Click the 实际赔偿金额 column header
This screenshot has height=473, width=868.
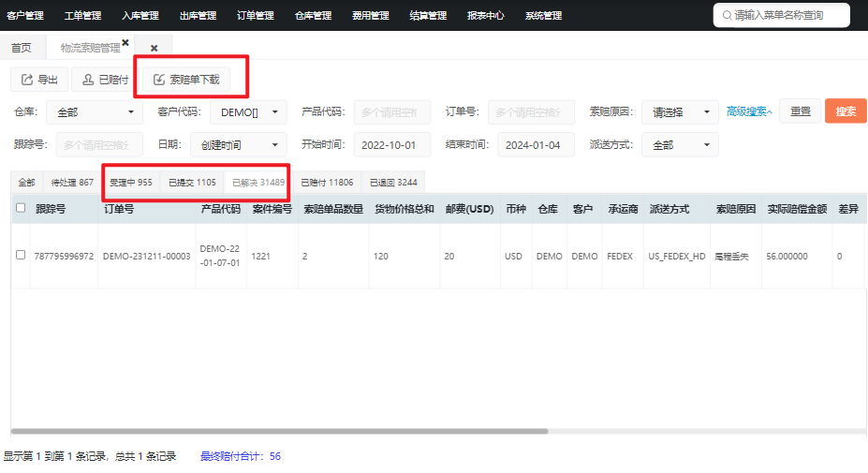[797, 210]
